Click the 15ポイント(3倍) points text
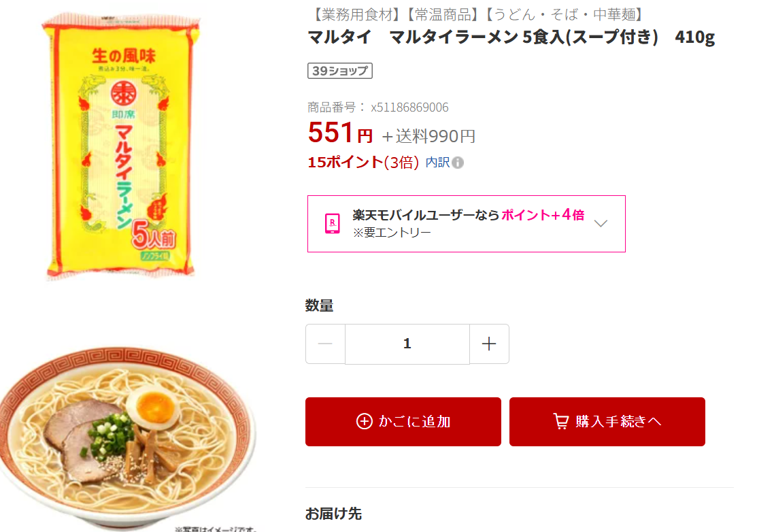This screenshot has width=757, height=532. click(363, 163)
